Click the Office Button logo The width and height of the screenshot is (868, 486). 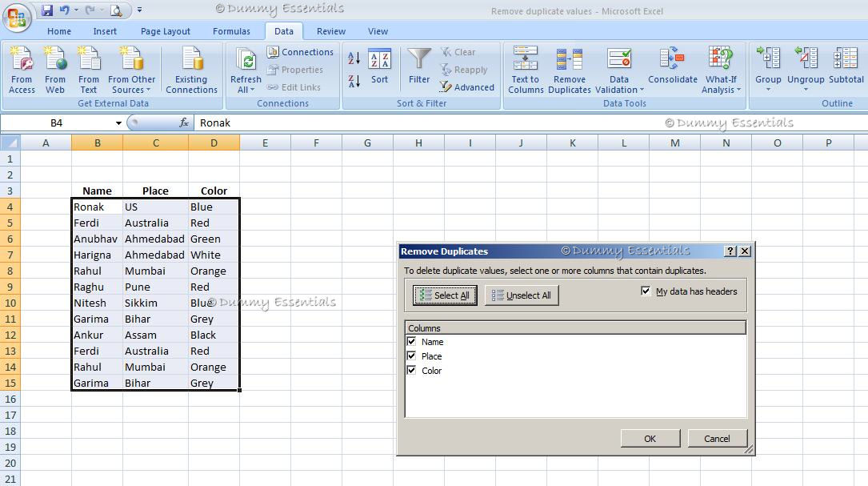[x=17, y=18]
